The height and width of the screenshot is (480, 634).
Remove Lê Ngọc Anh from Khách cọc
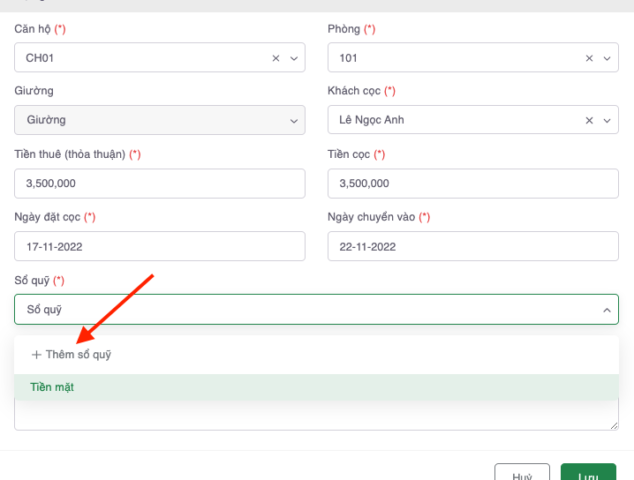point(589,121)
